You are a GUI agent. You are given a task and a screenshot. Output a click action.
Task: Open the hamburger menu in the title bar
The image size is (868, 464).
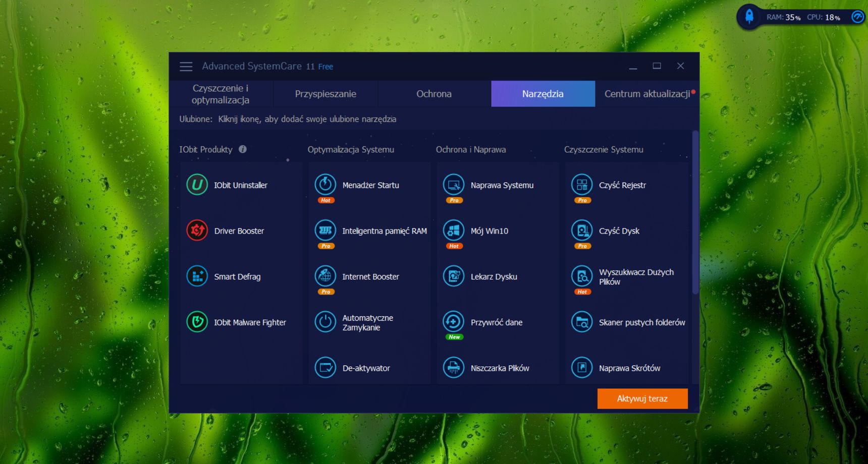(186, 66)
